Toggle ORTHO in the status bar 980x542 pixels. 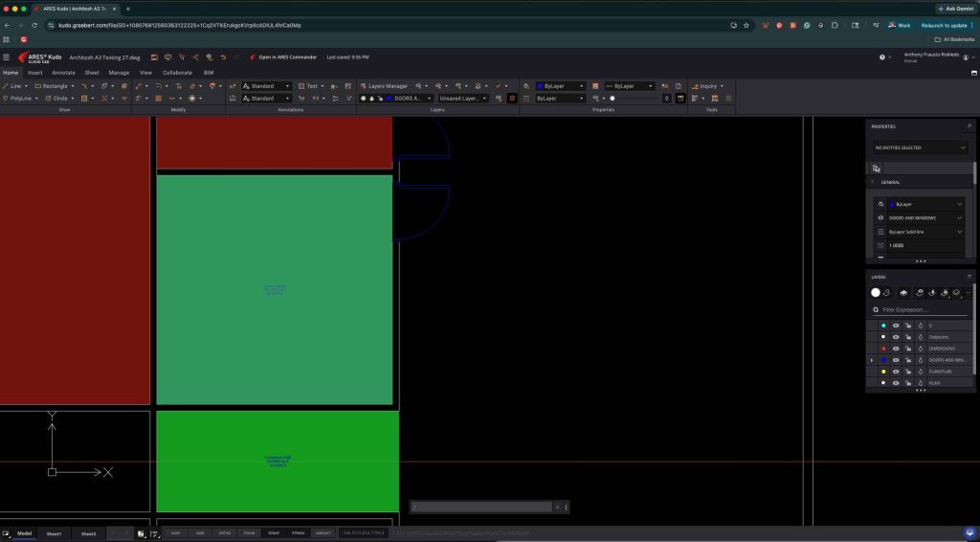[224, 532]
